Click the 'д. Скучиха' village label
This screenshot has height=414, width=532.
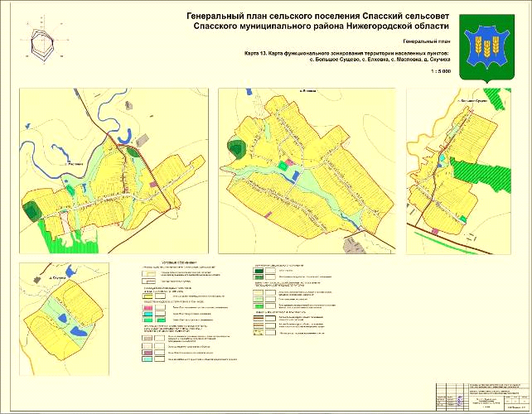56,278
